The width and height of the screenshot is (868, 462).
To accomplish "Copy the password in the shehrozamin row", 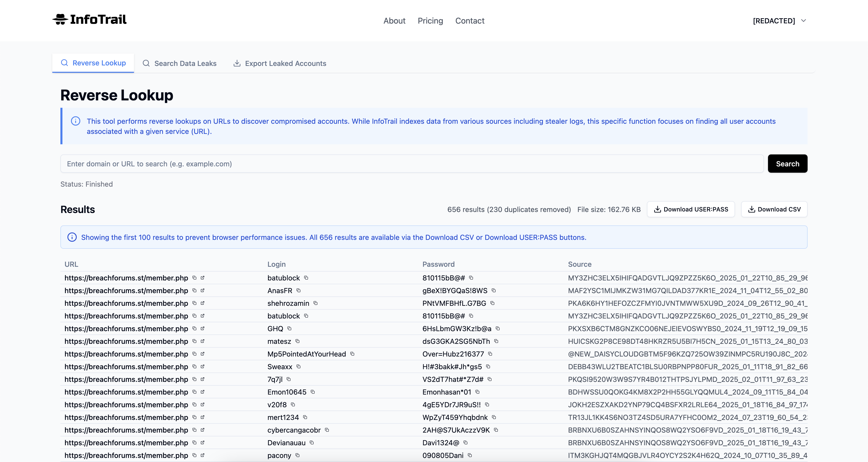I will click(492, 303).
